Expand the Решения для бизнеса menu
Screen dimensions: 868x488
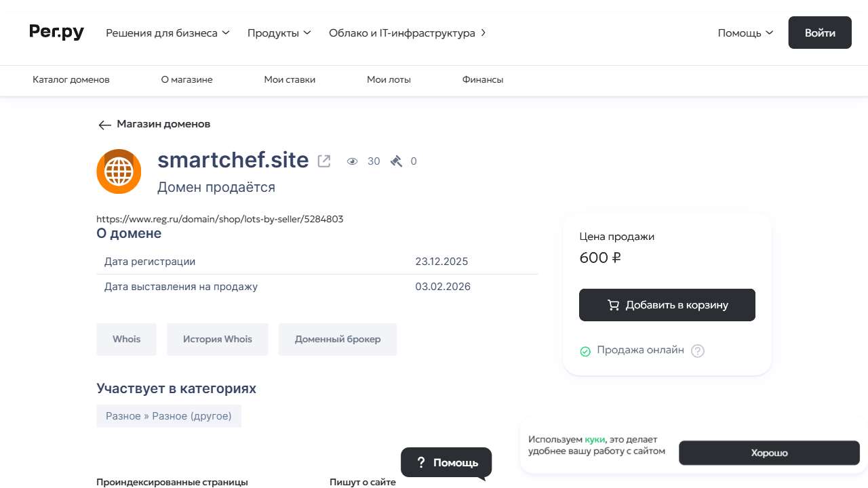tap(167, 33)
